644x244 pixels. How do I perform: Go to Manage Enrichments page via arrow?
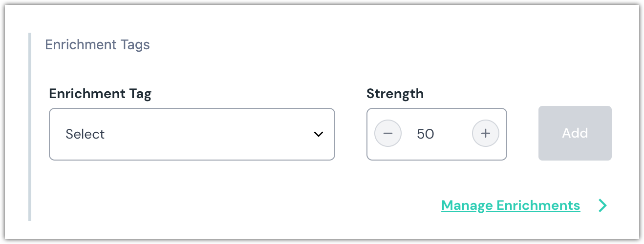click(x=602, y=205)
